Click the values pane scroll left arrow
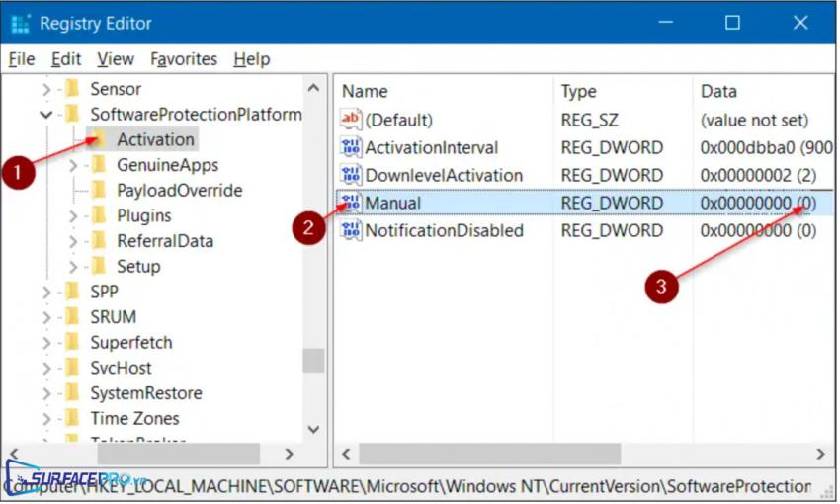840x504 pixels. point(347,454)
